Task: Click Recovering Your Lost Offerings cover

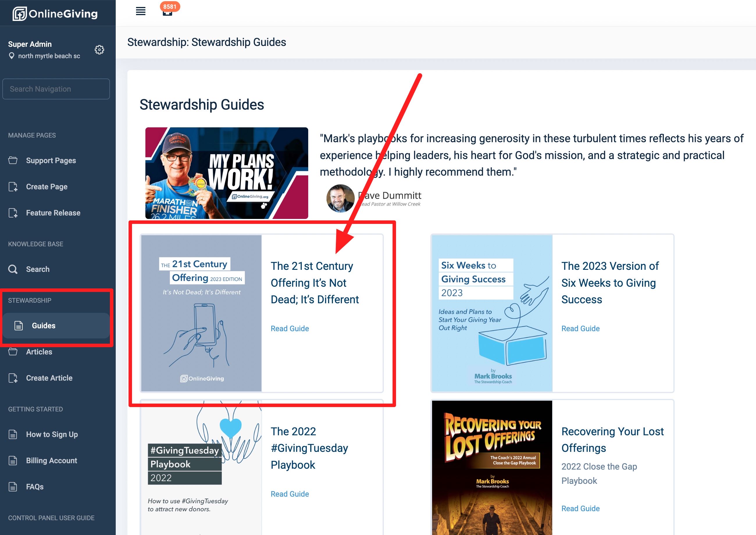Action: [492, 468]
